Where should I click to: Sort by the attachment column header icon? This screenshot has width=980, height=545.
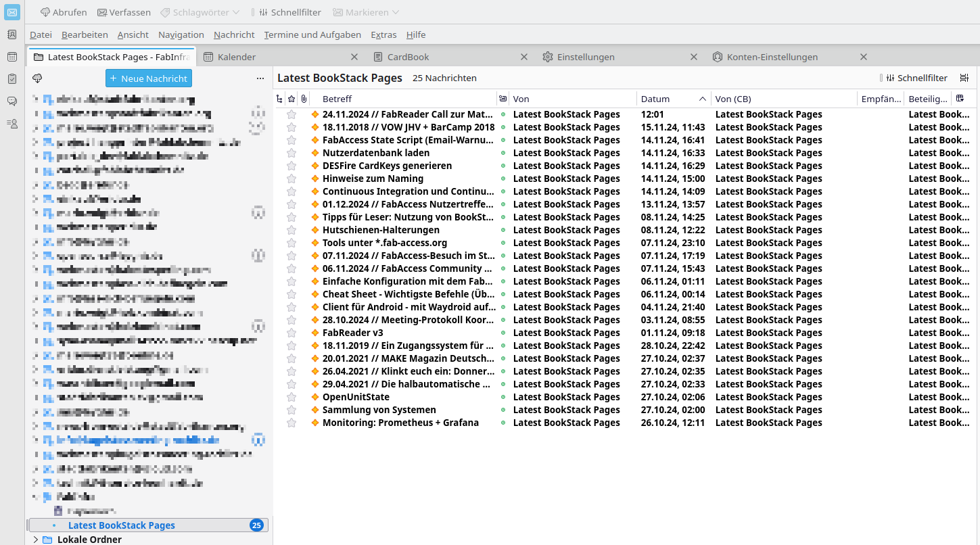click(304, 99)
